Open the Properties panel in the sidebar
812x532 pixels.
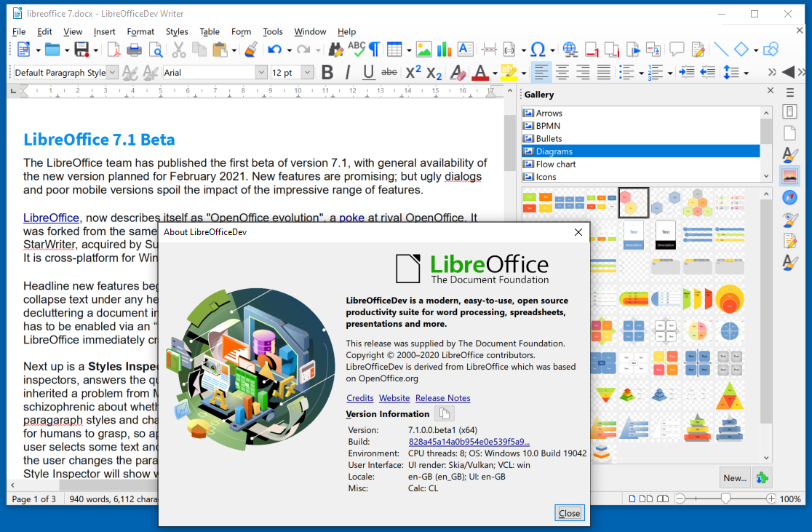(x=790, y=111)
